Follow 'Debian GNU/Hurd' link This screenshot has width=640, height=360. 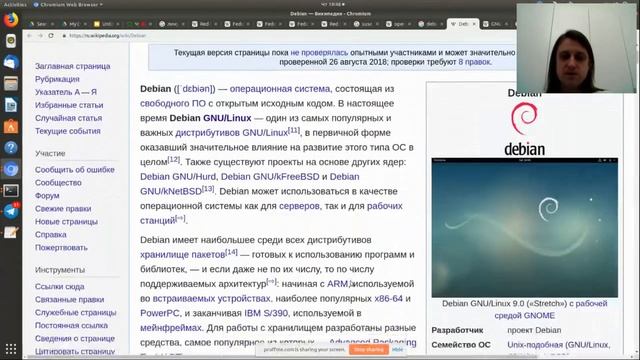pyautogui.click(x=179, y=177)
